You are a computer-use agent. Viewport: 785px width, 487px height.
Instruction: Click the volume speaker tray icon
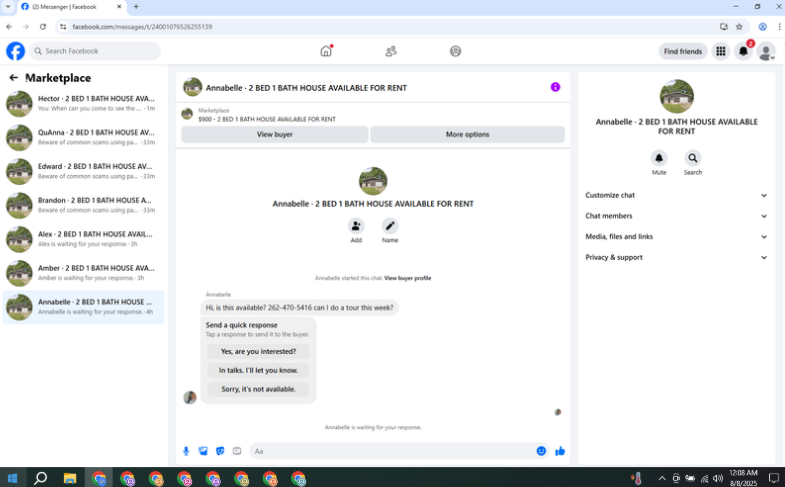coord(718,478)
